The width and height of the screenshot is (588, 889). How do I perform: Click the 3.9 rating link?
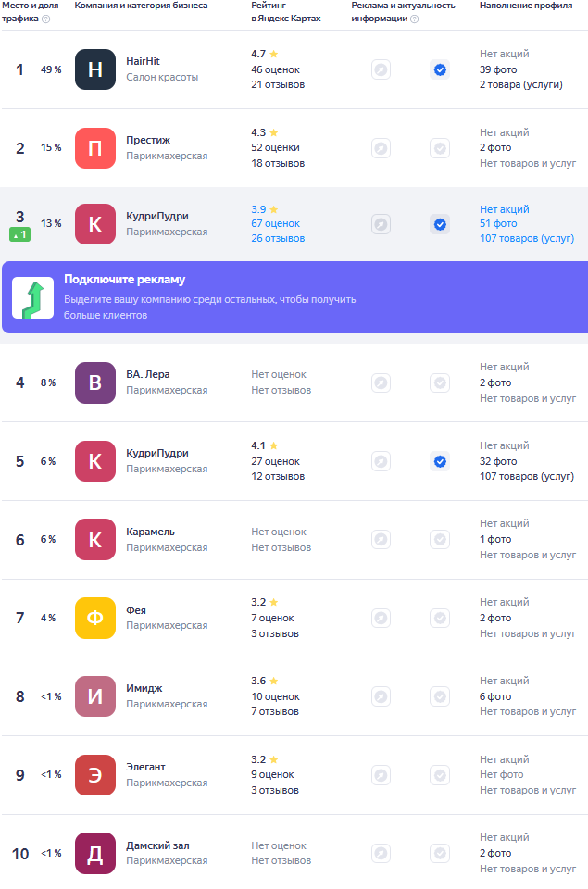point(264,209)
